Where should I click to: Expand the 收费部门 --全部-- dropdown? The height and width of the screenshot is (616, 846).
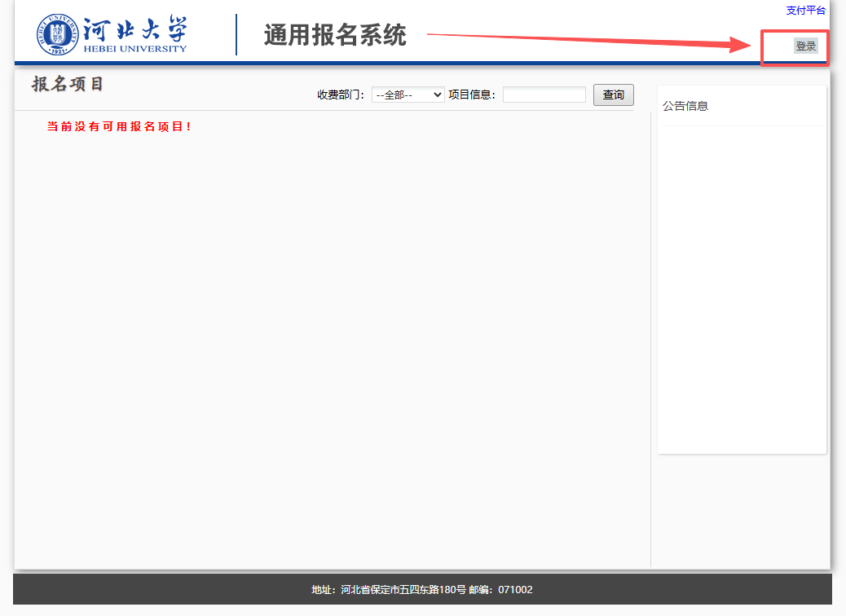click(408, 95)
